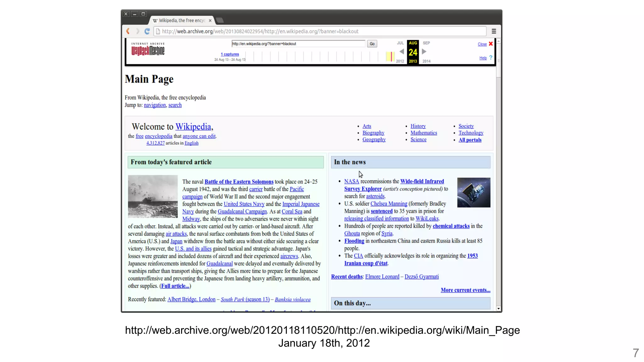Open the 'anyone can edit' link

tap(199, 136)
